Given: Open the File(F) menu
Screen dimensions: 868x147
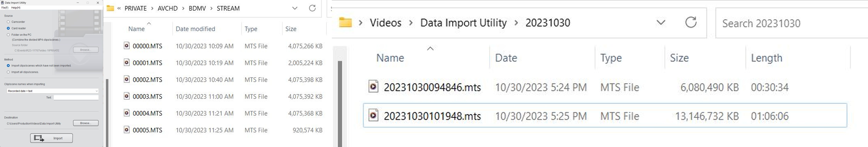Looking at the screenshot, I should point(5,8).
